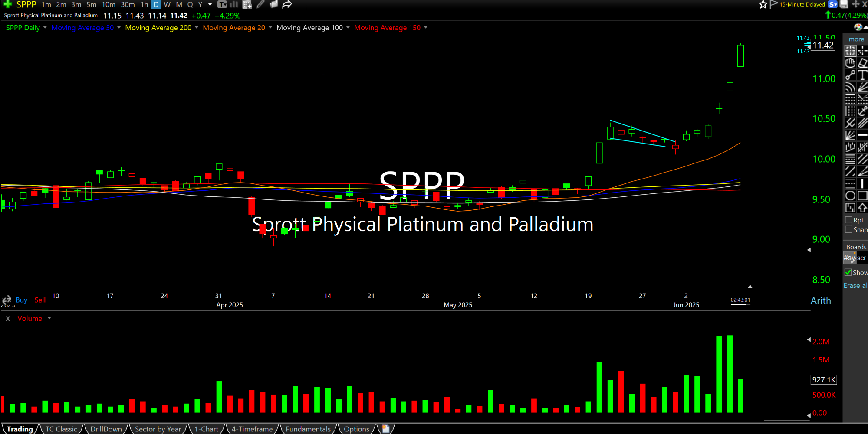868x434 pixels.
Task: Click the add-to-layout grid icon
Action: [247, 4]
